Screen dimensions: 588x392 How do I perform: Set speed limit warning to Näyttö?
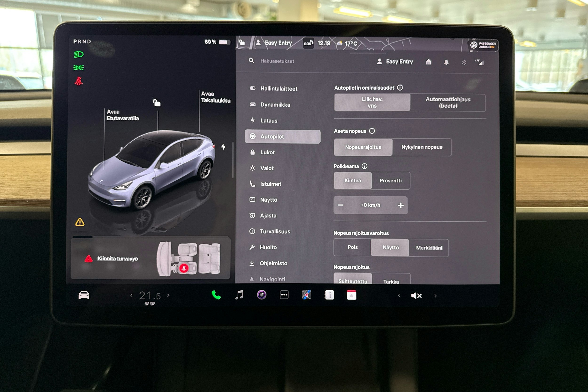(x=390, y=248)
